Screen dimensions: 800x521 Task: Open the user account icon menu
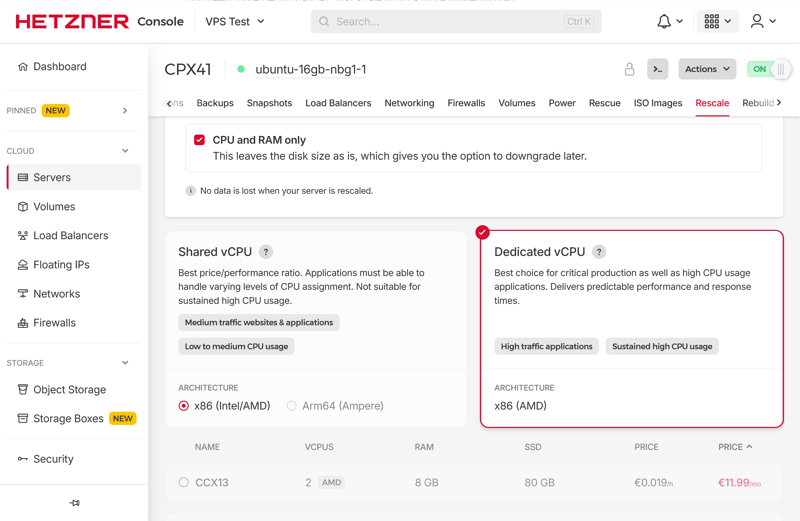coord(758,21)
